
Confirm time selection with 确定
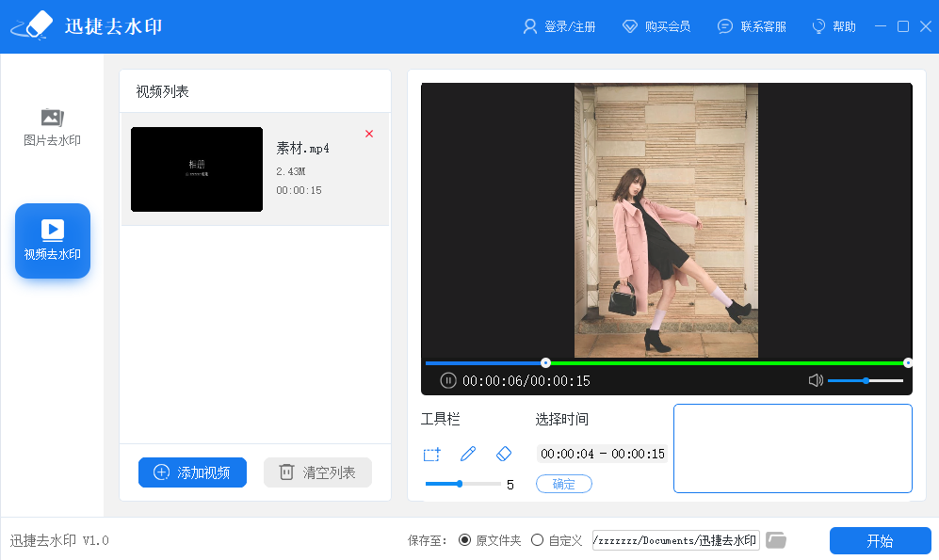[563, 484]
